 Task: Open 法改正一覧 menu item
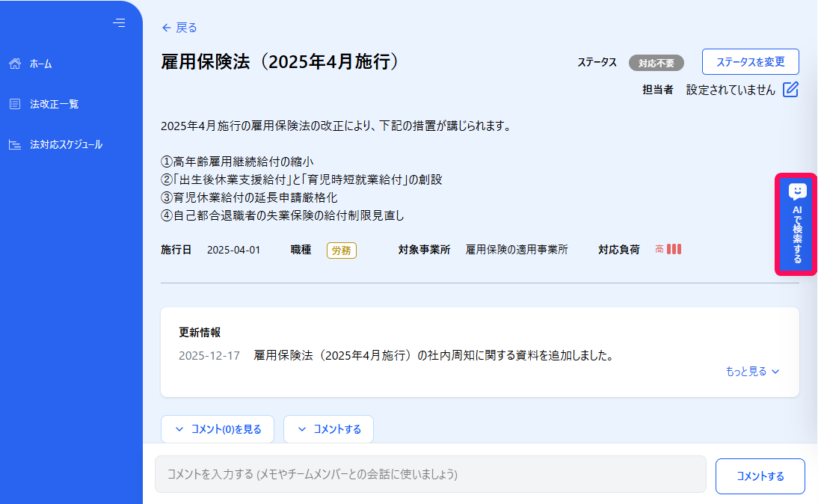coord(55,105)
